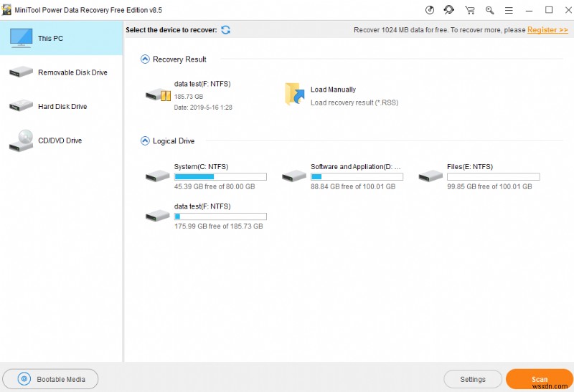Click '45.39 GB free of 80.00 GB' text
The image size is (574, 392).
[x=215, y=186]
